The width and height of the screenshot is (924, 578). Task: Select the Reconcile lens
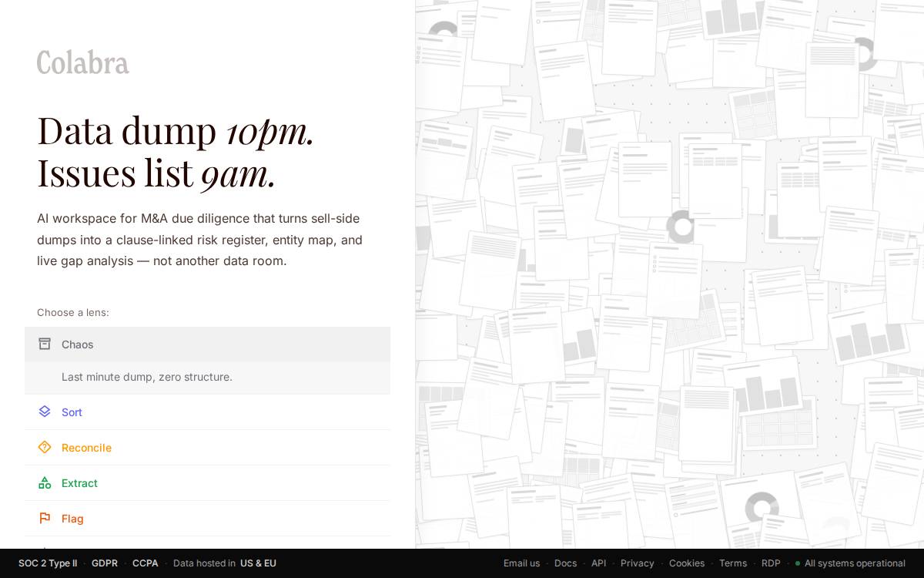point(207,448)
